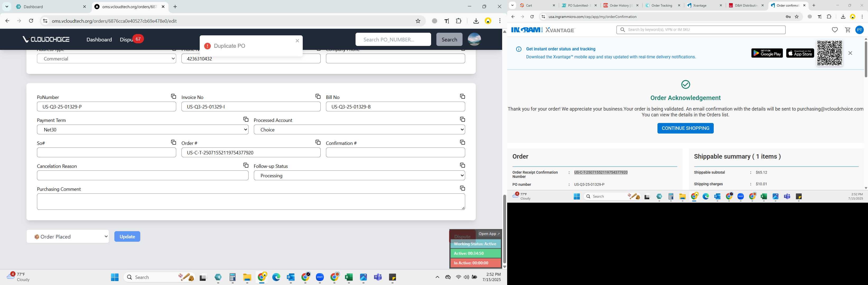Open File Explorer from the taskbar
The height and width of the screenshot is (285, 868).
(x=247, y=277)
